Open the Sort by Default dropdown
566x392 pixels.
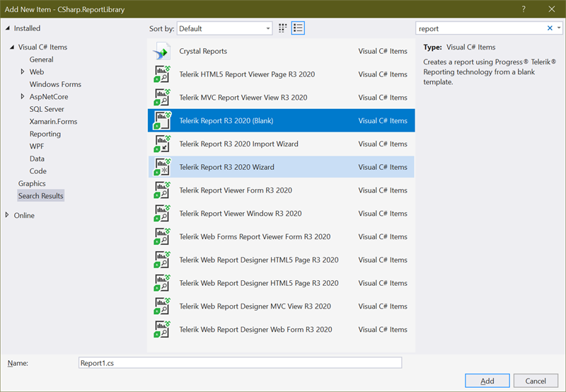click(224, 28)
